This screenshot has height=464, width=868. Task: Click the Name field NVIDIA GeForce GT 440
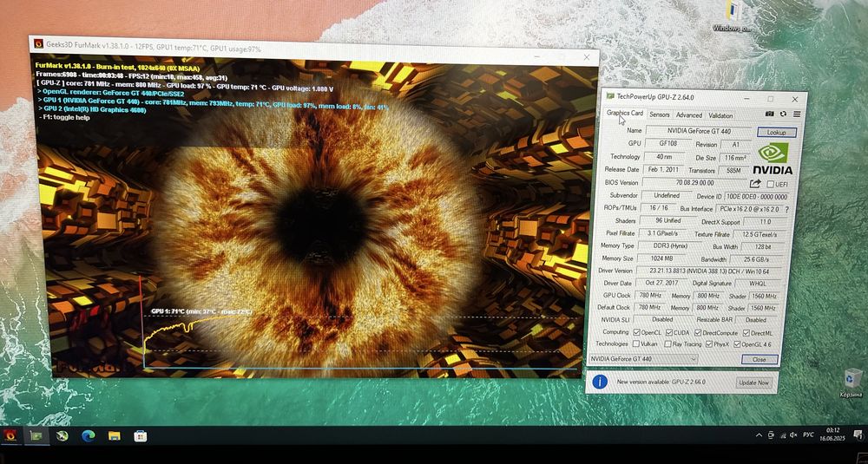coord(699,131)
